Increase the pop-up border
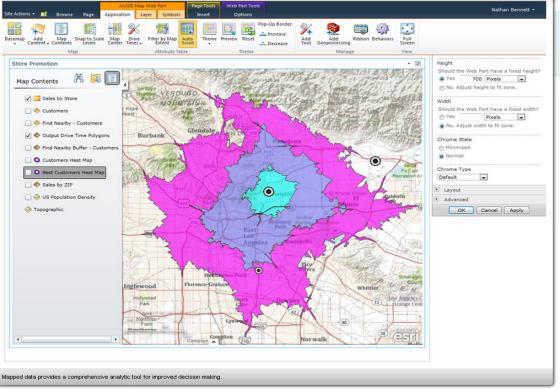The image size is (560, 389). click(273, 34)
